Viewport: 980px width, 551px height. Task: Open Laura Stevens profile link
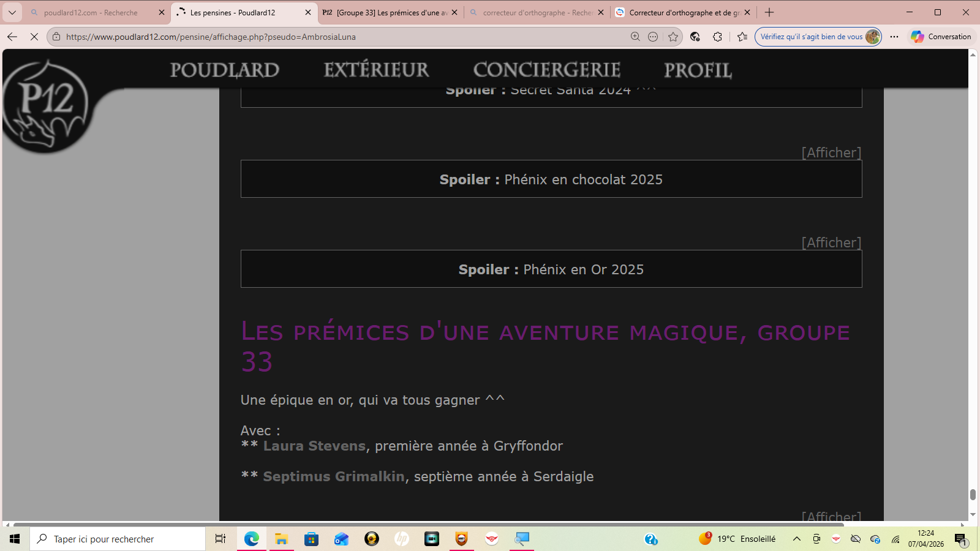coord(314,446)
